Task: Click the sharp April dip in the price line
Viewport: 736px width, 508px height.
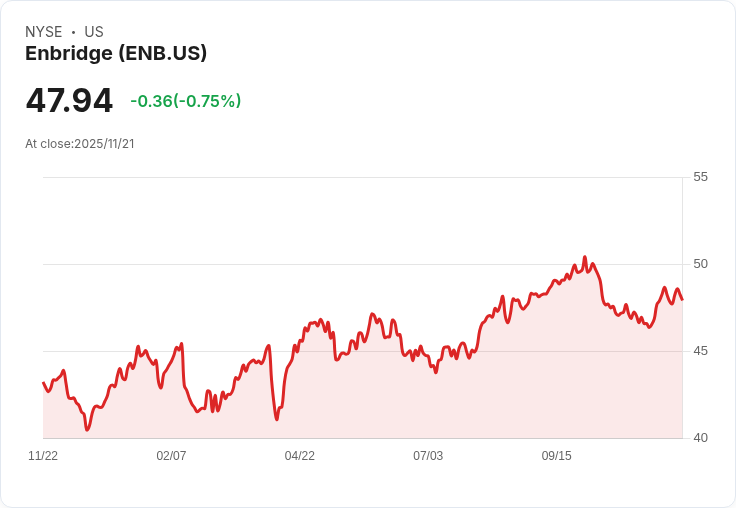Action: click(277, 419)
